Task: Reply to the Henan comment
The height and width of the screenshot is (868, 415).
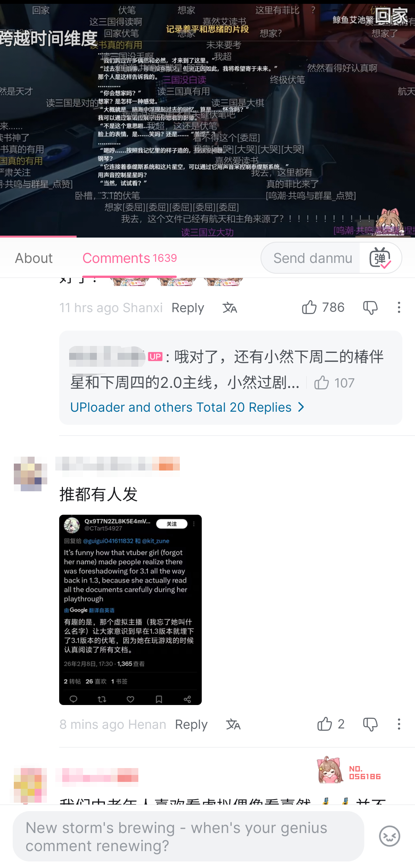Action: pyautogui.click(x=191, y=725)
